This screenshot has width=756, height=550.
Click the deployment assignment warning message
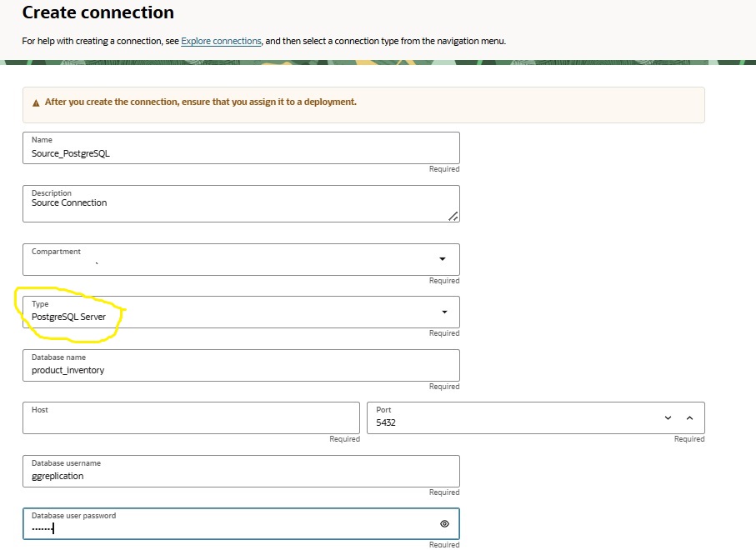tap(201, 102)
